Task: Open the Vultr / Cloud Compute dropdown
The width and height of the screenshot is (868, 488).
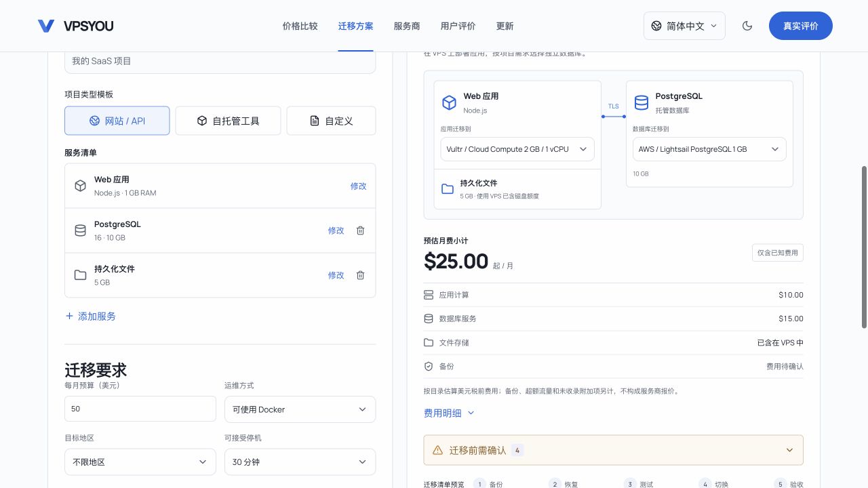Action: (517, 149)
